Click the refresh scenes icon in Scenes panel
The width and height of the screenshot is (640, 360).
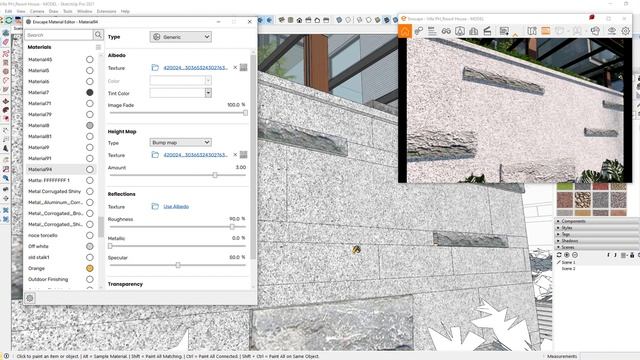tap(559, 255)
